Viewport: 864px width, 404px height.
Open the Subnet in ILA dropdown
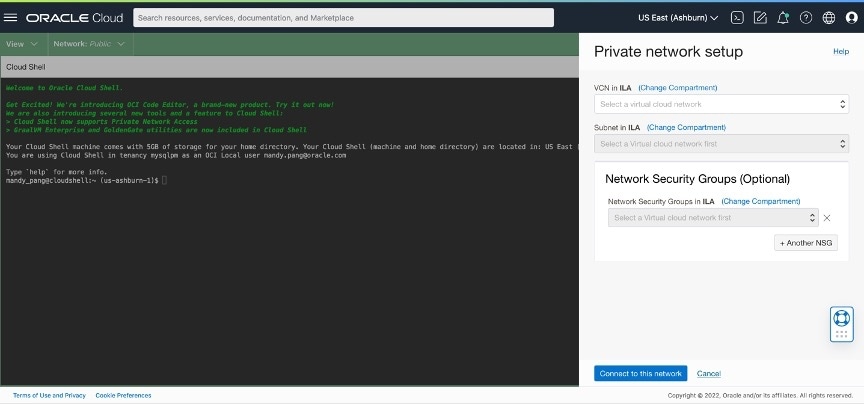[721, 144]
